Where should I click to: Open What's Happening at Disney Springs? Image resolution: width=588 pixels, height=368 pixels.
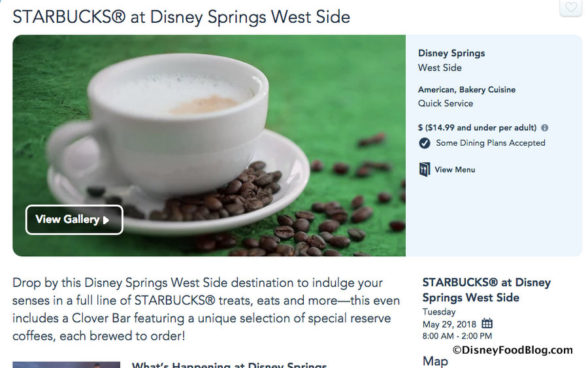coord(229,365)
